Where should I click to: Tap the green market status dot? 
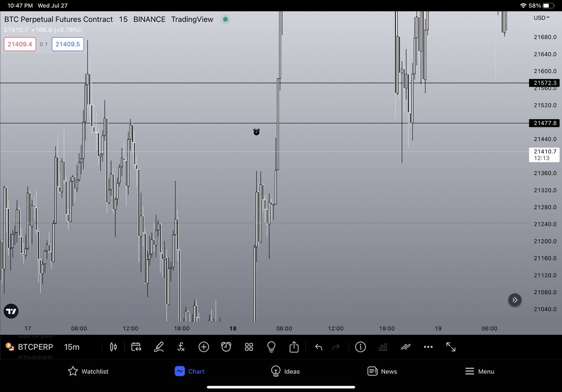tap(225, 19)
